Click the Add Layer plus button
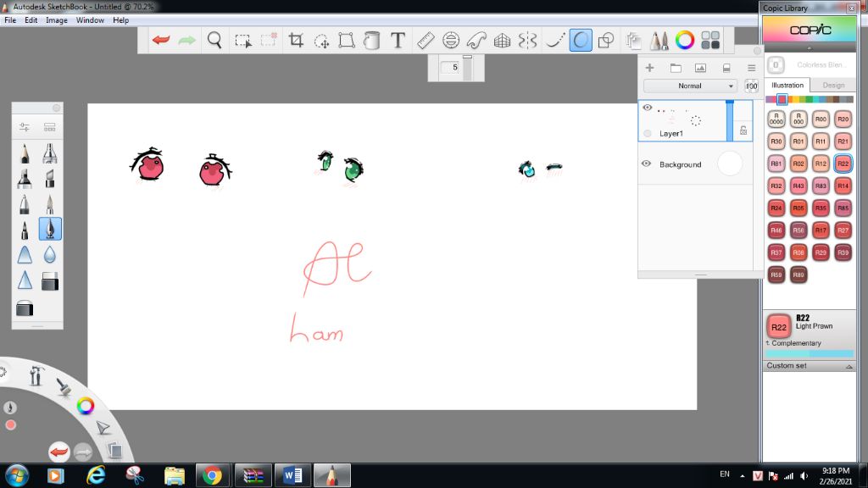Screen dimensions: 868x488 click(x=649, y=68)
